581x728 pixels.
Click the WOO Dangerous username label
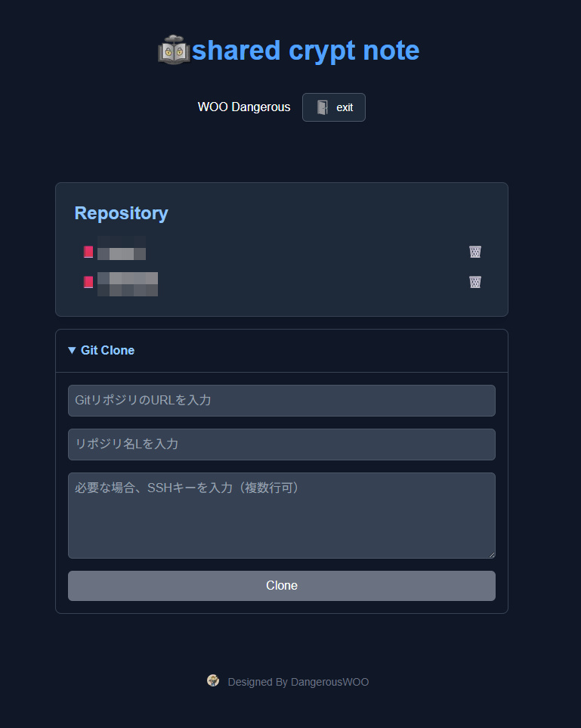click(243, 107)
